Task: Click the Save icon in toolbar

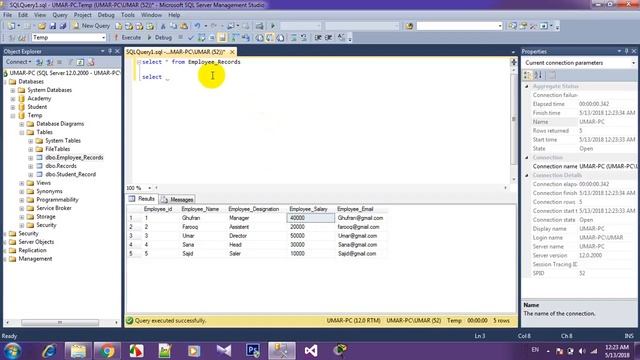Action: click(x=53, y=26)
